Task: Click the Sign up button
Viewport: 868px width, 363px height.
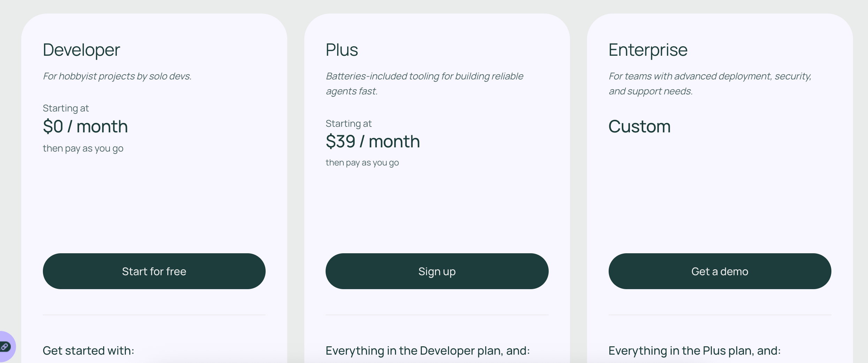Action: click(437, 271)
